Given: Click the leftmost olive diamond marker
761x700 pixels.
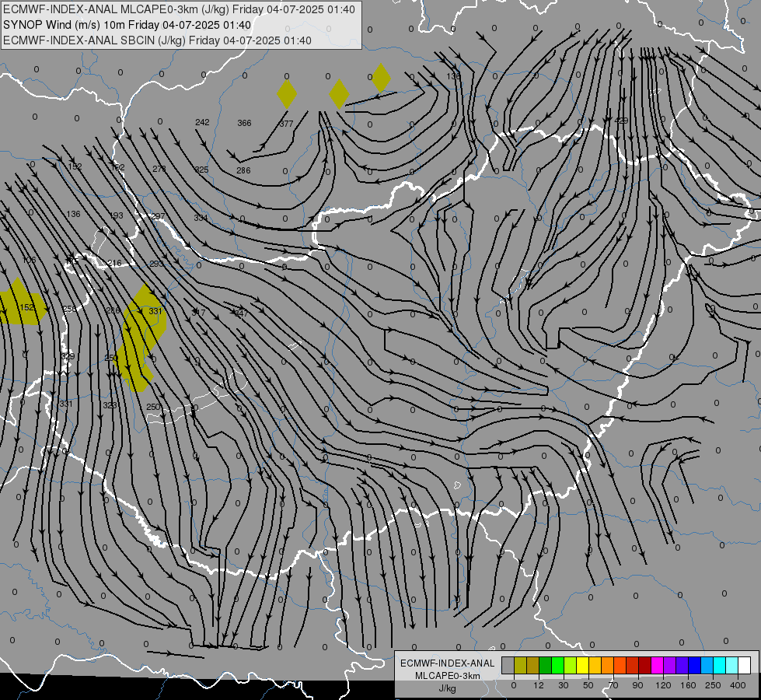Looking at the screenshot, I should (287, 94).
